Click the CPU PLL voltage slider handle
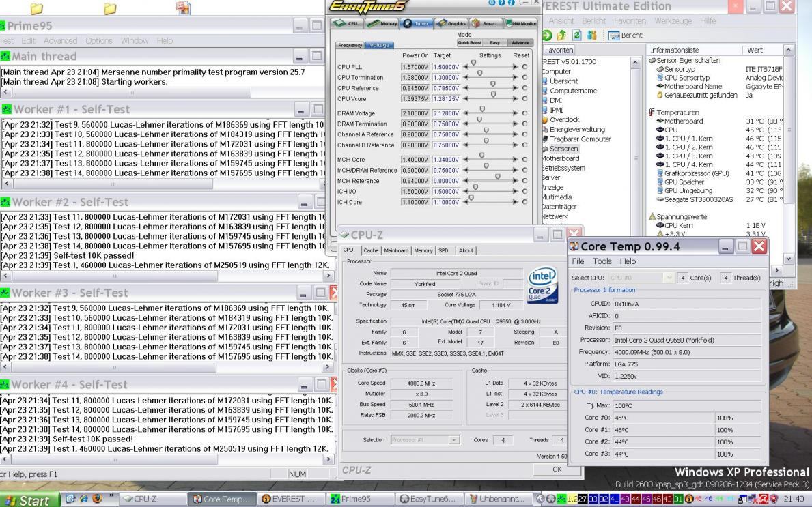 pyautogui.click(x=473, y=63)
